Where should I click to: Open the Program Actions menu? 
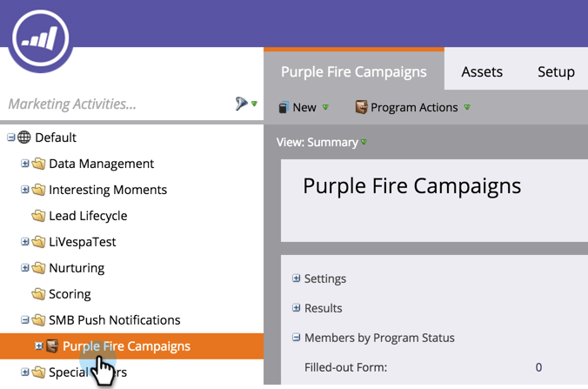(414, 108)
